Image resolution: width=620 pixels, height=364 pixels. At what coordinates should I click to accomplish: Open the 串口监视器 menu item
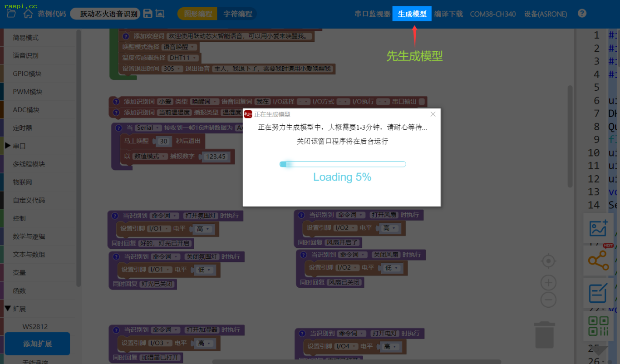[372, 14]
